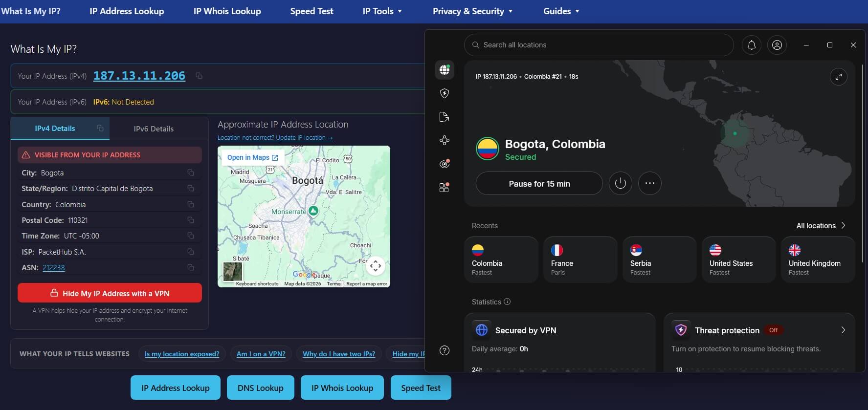Click 'Am I on a VPN?' link

261,354
